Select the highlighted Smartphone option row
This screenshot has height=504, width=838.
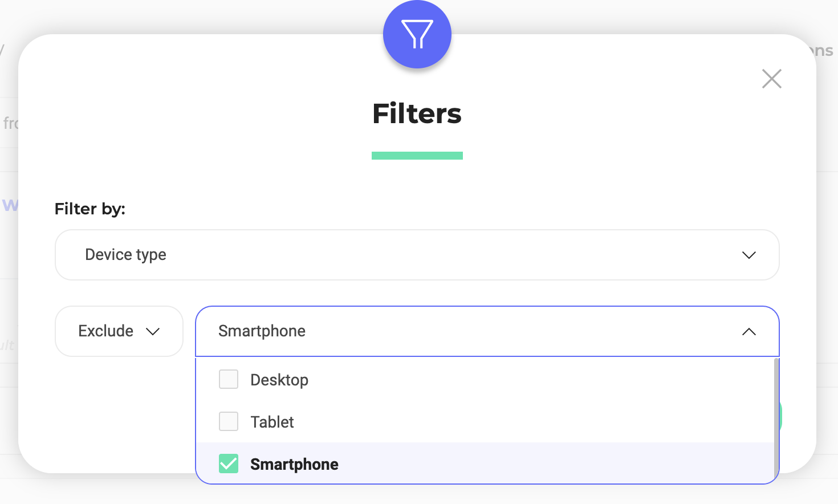485,464
